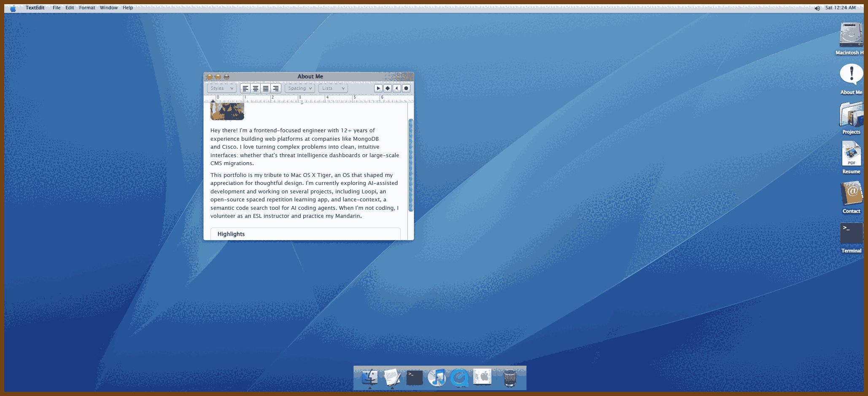Open the Window menu in the menu bar
Viewport: 868px width, 396px height.
click(108, 8)
